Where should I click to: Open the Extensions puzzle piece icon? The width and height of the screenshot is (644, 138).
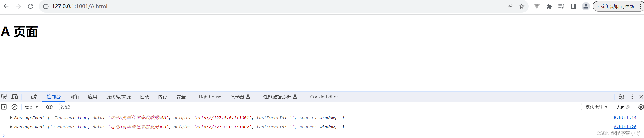[x=549, y=6]
